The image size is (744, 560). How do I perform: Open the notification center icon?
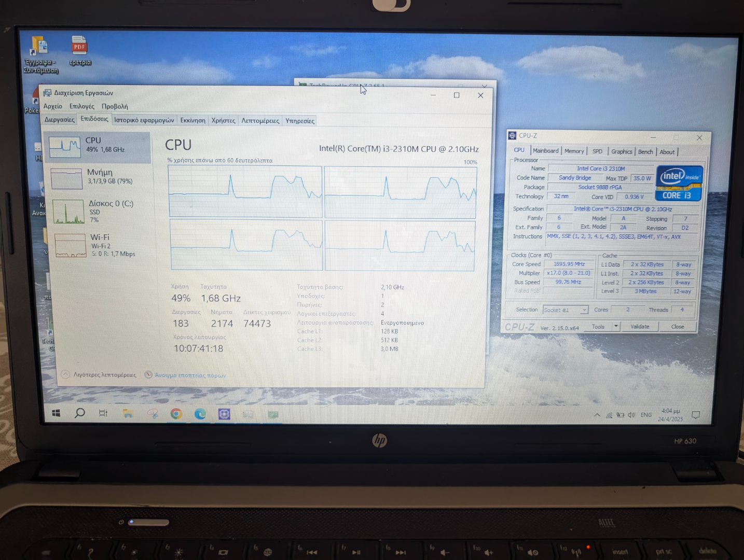click(x=696, y=415)
